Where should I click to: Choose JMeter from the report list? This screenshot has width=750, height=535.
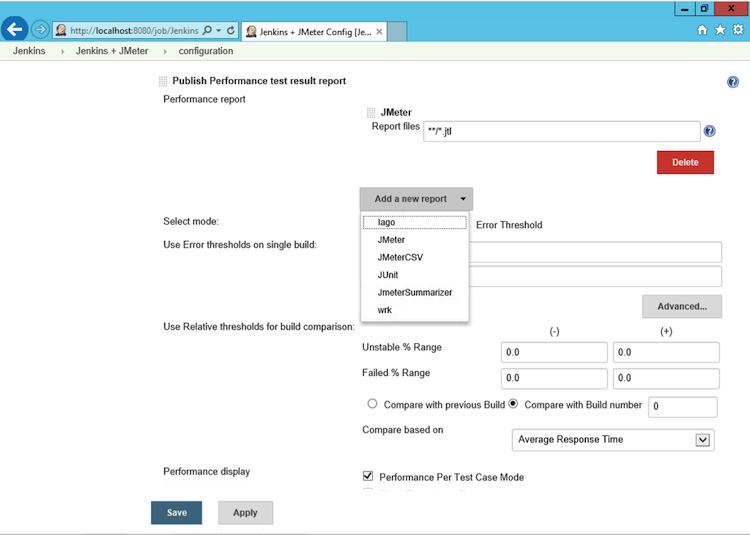pos(414,240)
